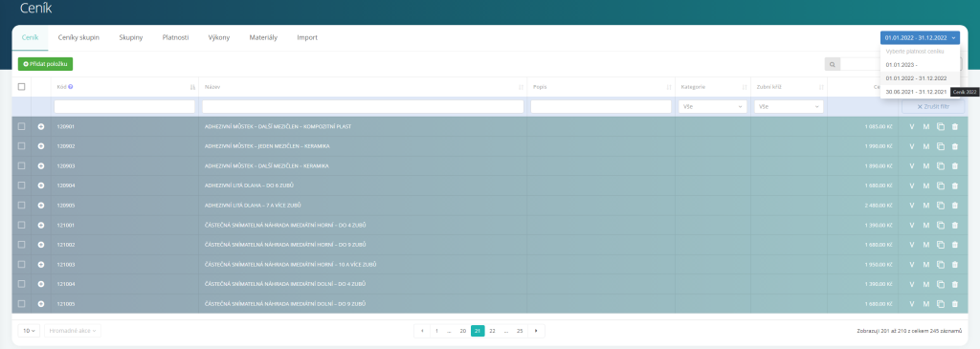The width and height of the screenshot is (980, 349).
Task: Click the Popis filter input field
Action: click(x=601, y=107)
